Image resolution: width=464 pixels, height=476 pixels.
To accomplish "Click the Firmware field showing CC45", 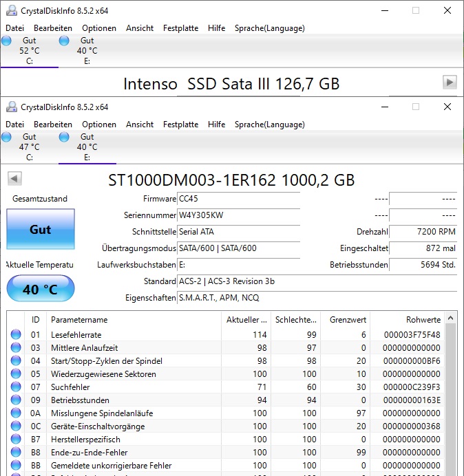I will pyautogui.click(x=238, y=199).
